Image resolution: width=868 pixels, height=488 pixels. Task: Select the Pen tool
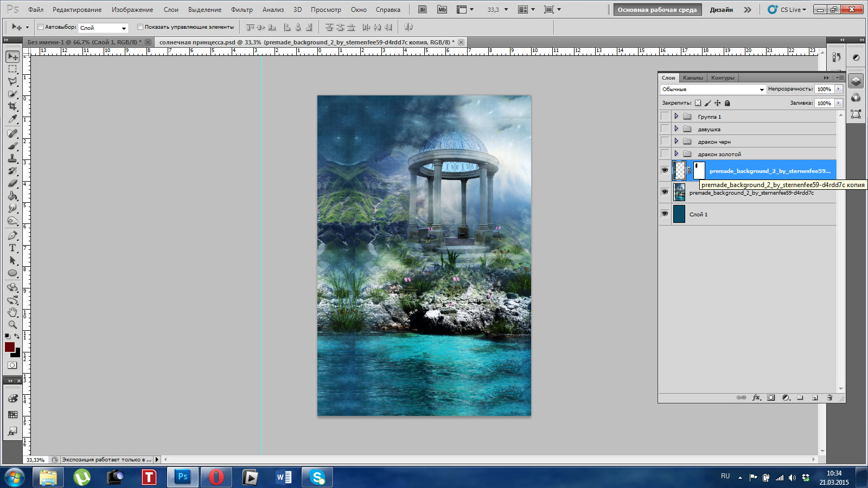pyautogui.click(x=12, y=235)
